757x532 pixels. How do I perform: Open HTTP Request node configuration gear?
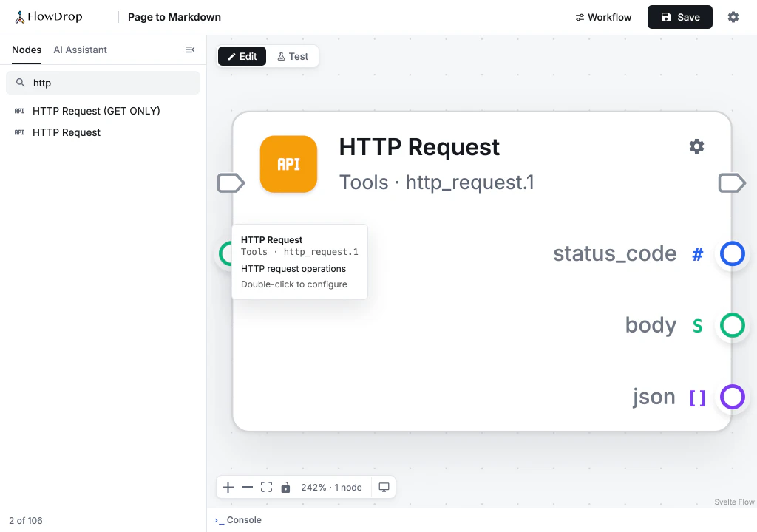coord(696,146)
